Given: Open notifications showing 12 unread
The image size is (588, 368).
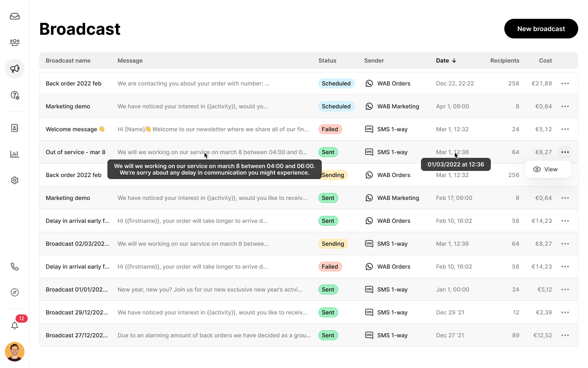Looking at the screenshot, I should [15, 325].
